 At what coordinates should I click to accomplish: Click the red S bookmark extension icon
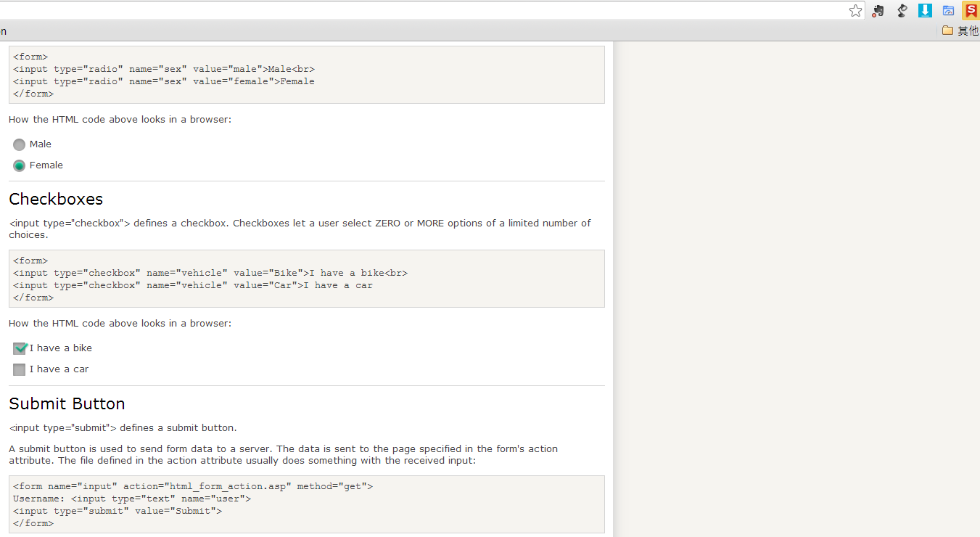tap(971, 11)
